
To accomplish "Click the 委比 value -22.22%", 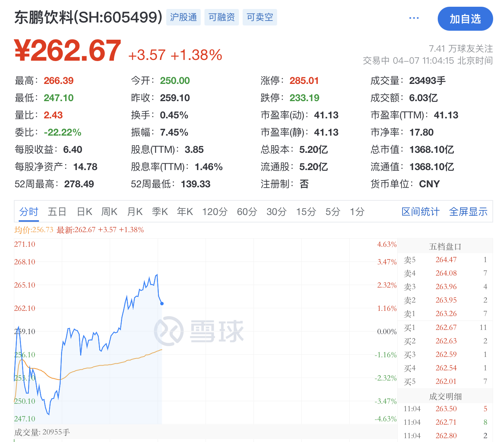I will click(63, 132).
